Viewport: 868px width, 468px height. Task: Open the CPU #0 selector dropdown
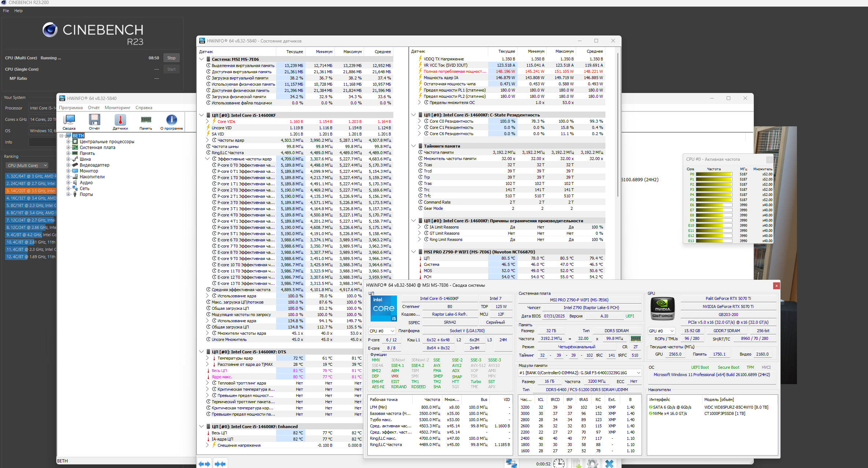tap(382, 331)
